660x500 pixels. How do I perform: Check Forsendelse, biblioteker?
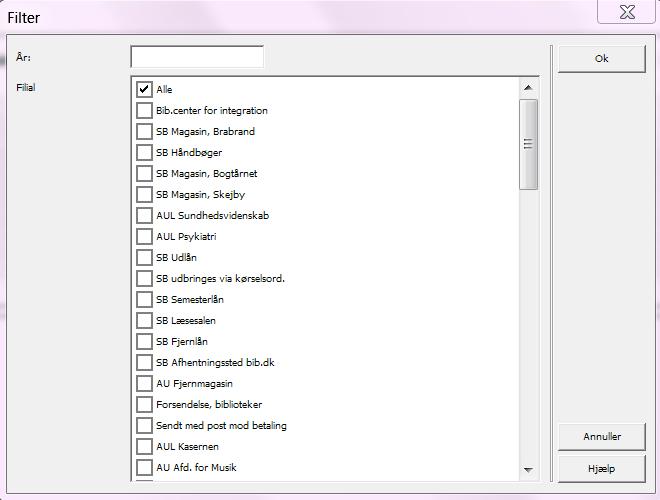click(x=144, y=405)
